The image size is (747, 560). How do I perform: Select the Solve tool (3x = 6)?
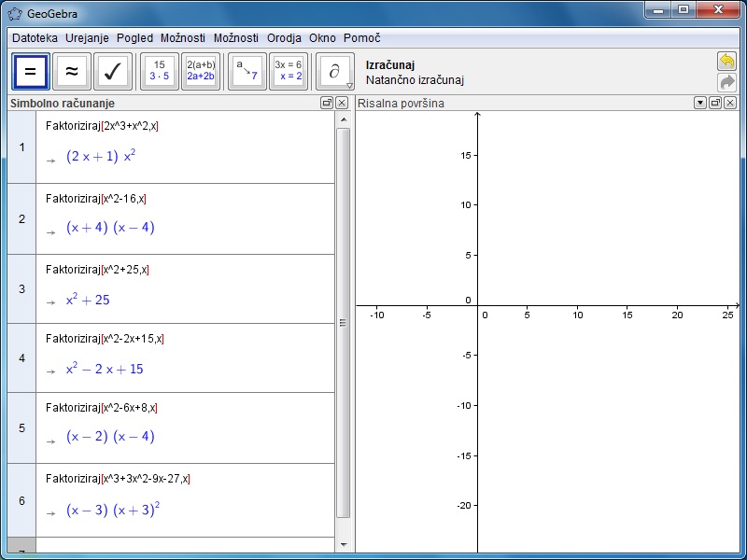click(x=288, y=72)
